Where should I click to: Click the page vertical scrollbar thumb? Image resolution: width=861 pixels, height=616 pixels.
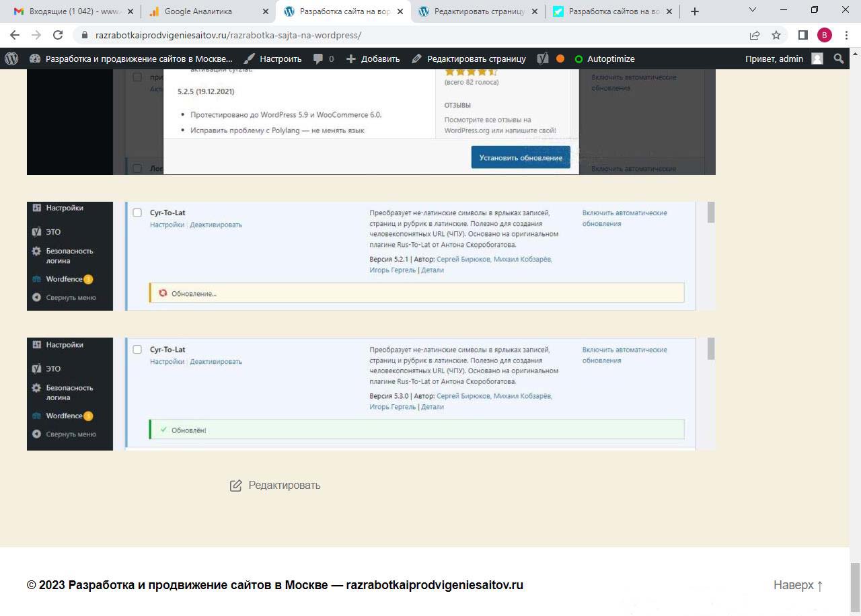click(855, 584)
